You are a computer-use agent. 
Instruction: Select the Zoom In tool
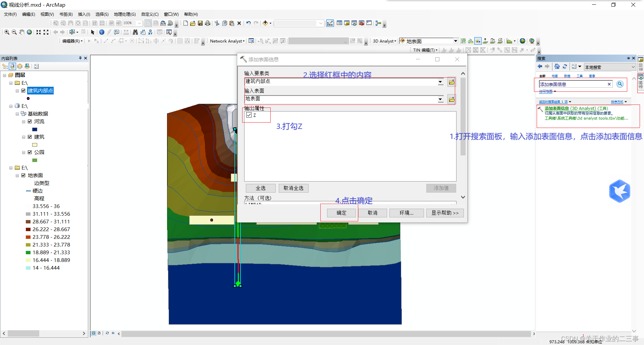click(x=7, y=32)
